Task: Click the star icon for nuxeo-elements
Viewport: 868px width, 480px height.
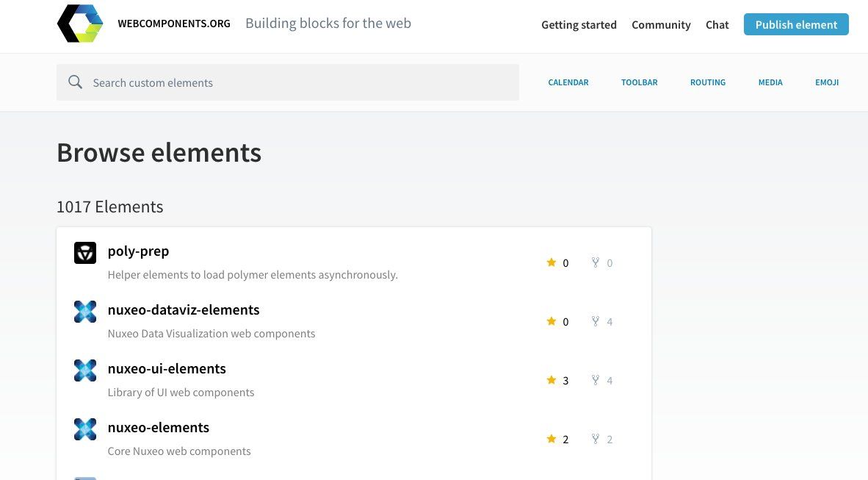Action: point(551,439)
